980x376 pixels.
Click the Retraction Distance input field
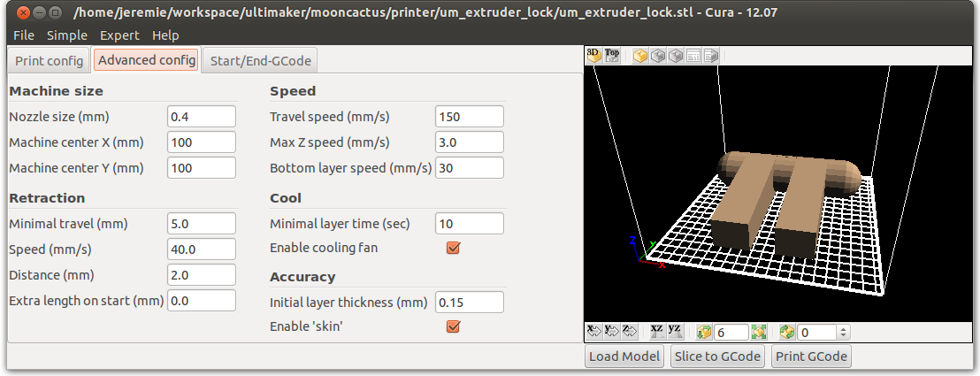coord(202,274)
